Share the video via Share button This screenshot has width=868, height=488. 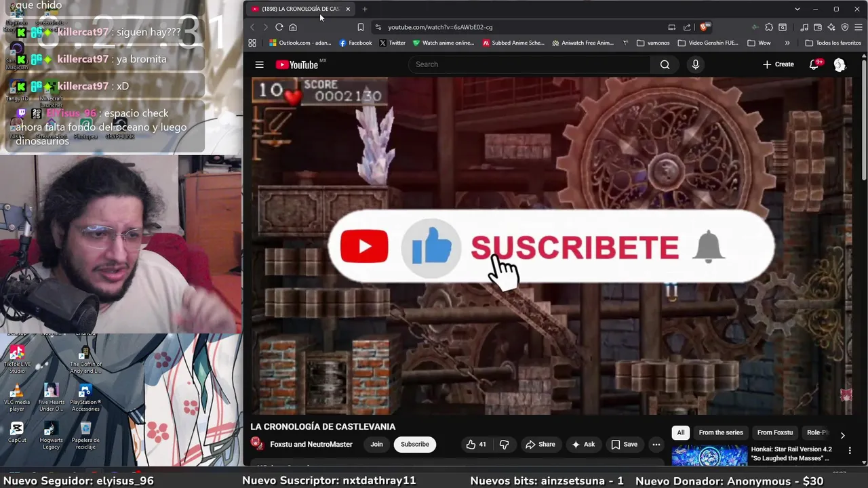pos(540,445)
